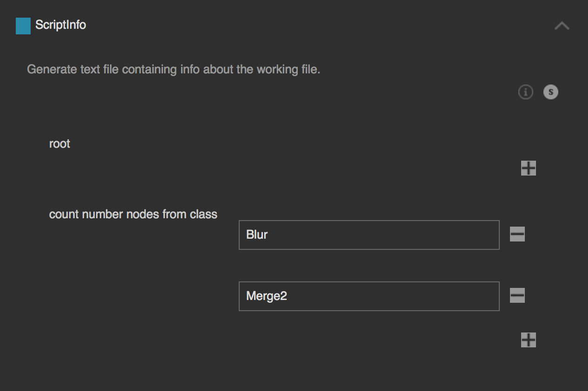This screenshot has width=588, height=391.
Task: Click the word 'root' parameter name
Action: (x=59, y=144)
